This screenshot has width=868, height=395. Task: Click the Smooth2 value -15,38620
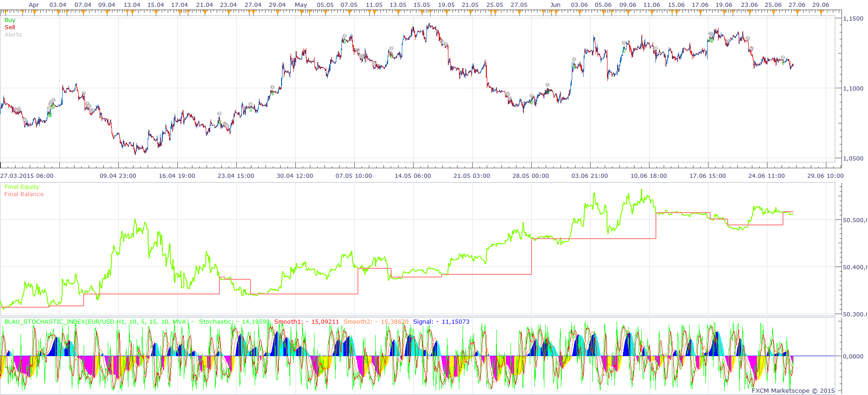[392, 322]
